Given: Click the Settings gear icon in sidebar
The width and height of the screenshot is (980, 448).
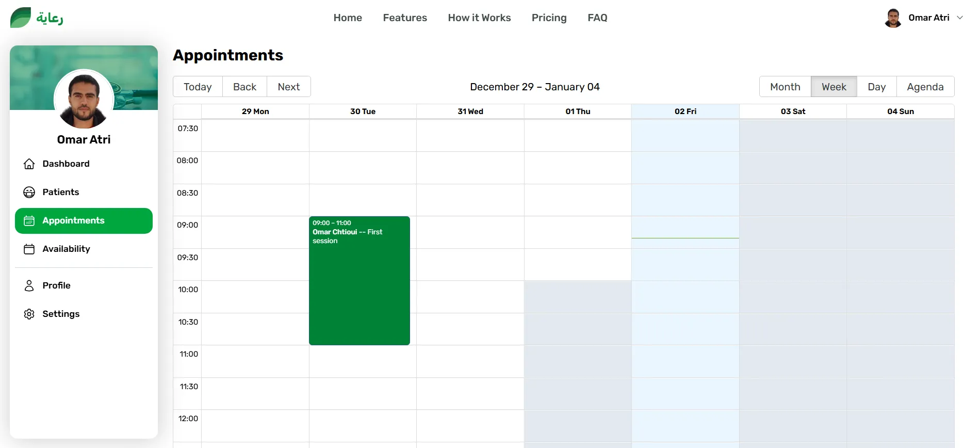Looking at the screenshot, I should 29,314.
